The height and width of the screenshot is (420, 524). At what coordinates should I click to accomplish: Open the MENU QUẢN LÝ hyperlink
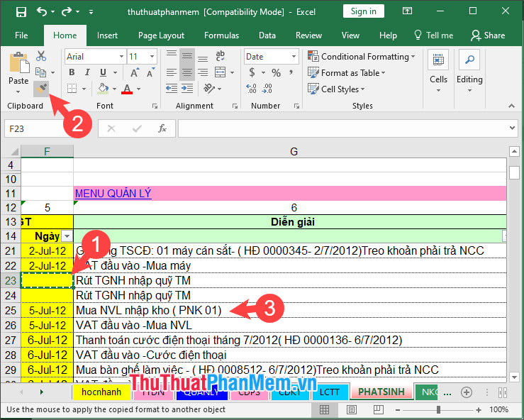pos(113,193)
